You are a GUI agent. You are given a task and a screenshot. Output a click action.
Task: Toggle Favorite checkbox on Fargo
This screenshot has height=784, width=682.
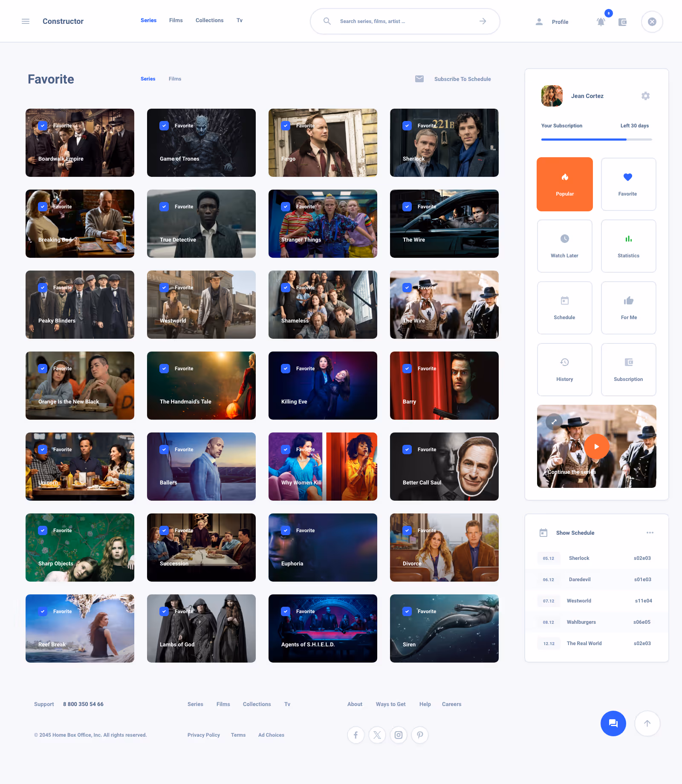coord(286,126)
